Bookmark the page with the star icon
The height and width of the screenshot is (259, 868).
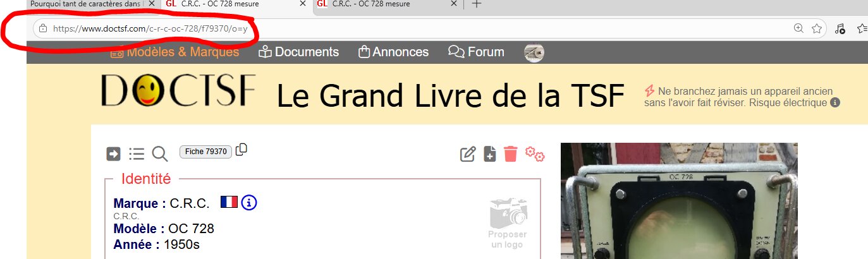pyautogui.click(x=817, y=28)
